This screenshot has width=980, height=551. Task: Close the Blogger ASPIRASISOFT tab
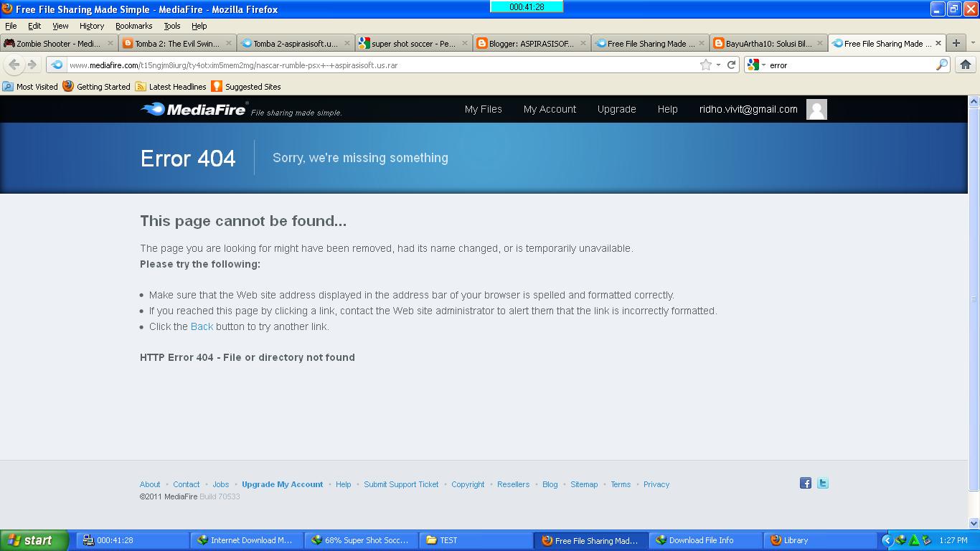[x=583, y=43]
